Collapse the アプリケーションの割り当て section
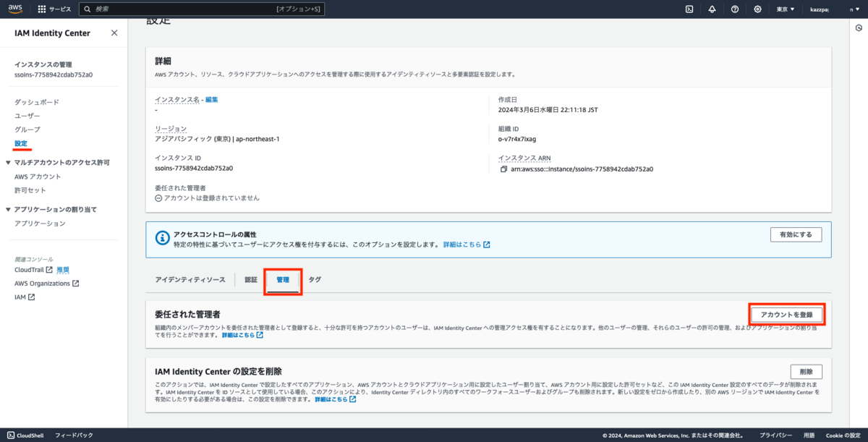 click(8, 210)
